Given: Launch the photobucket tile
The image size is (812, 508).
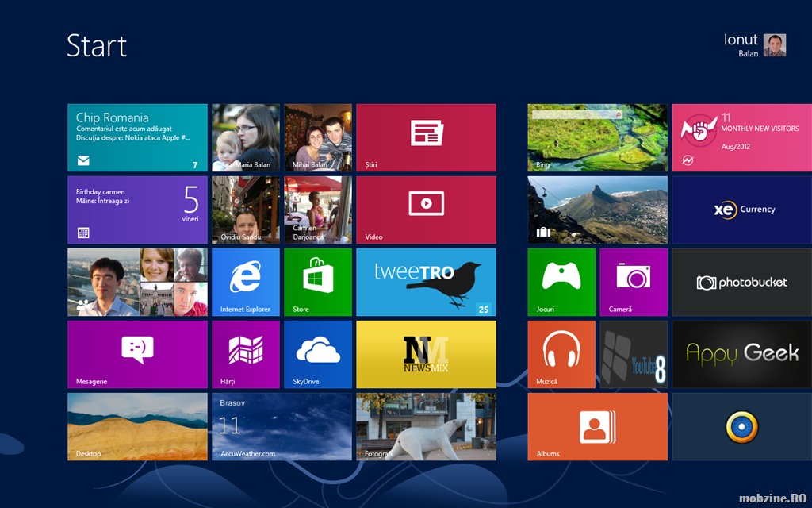Looking at the screenshot, I should point(742,282).
